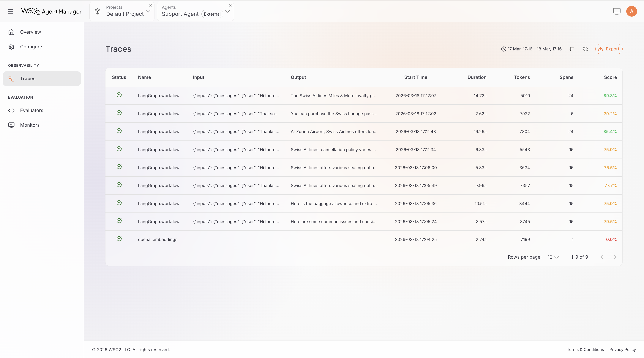The image size is (644, 358).
Task: Open the hamburger navigation menu
Action: pos(10,11)
